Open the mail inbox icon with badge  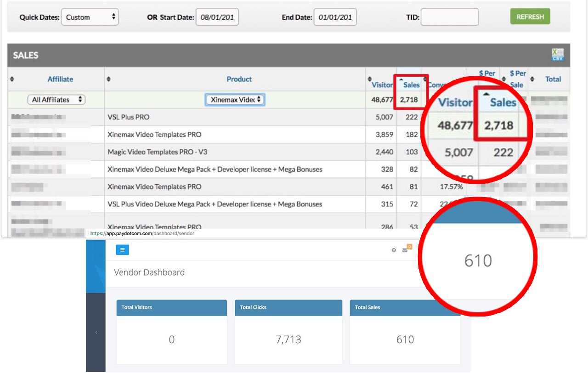coord(405,250)
